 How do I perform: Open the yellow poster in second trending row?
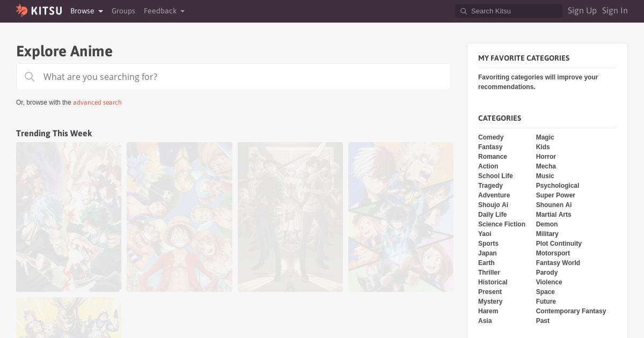69,318
